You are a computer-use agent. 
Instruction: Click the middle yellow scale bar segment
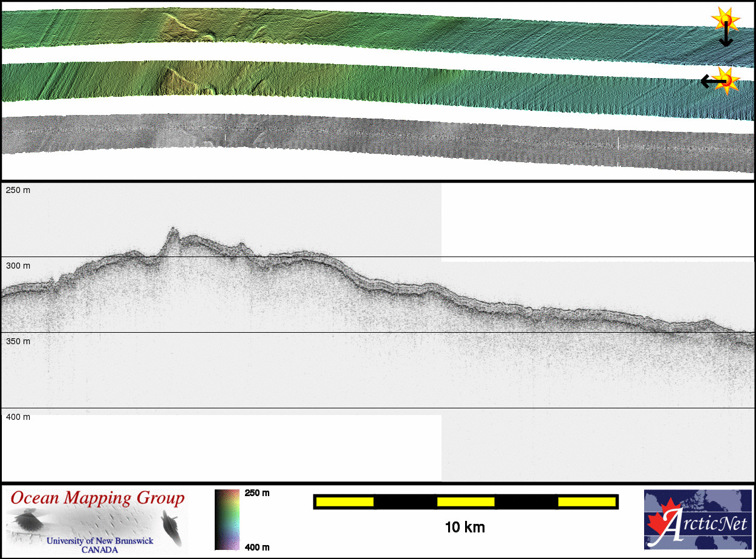[466, 502]
